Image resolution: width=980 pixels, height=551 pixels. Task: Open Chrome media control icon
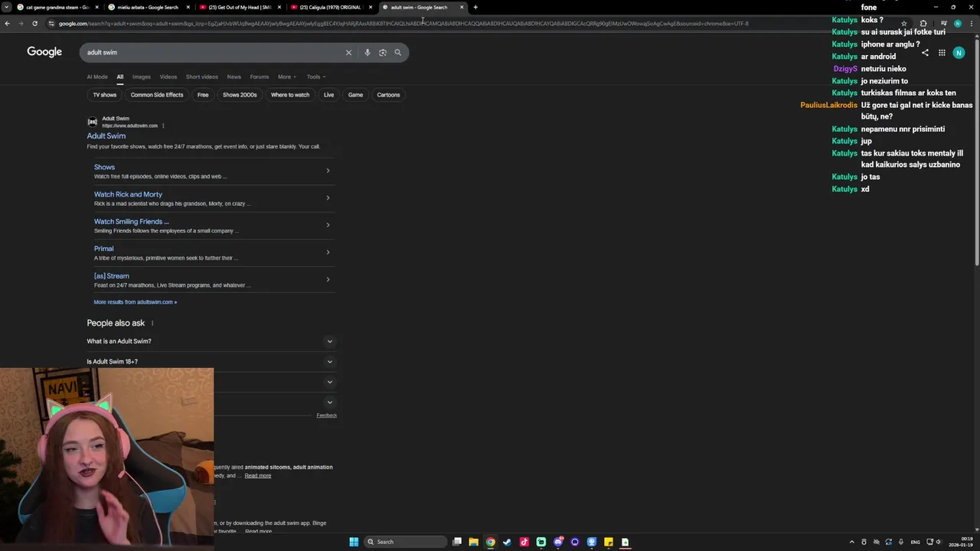point(943,24)
